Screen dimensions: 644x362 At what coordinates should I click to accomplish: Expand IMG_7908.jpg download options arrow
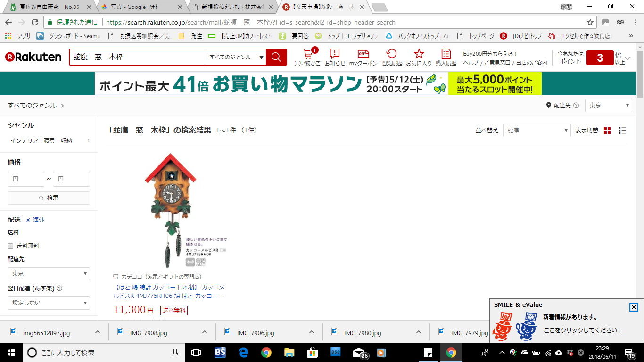pyautogui.click(x=205, y=332)
